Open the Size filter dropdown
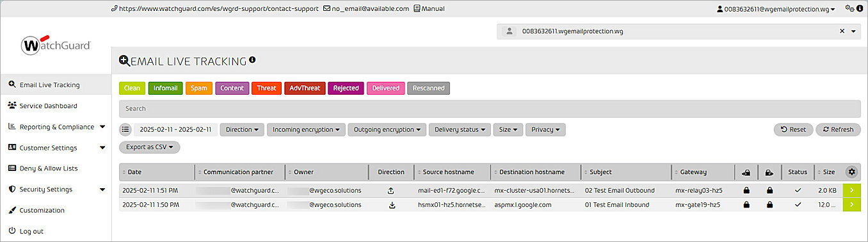 click(508, 129)
